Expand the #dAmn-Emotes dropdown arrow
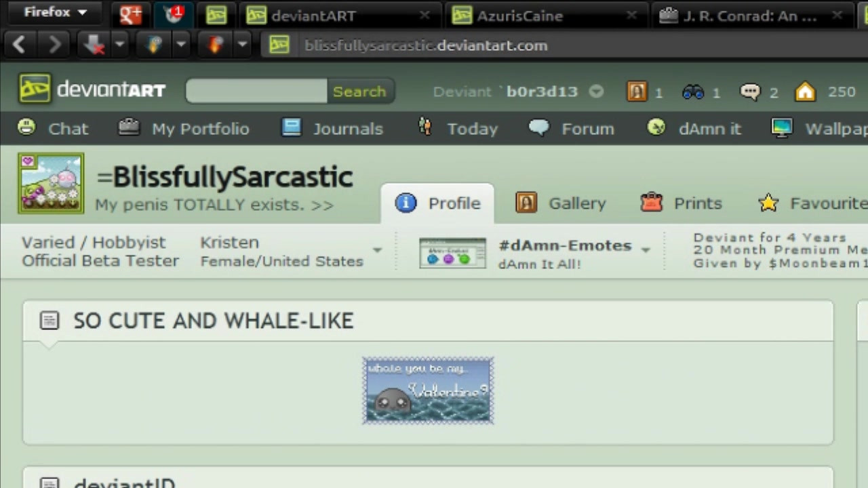 646,250
